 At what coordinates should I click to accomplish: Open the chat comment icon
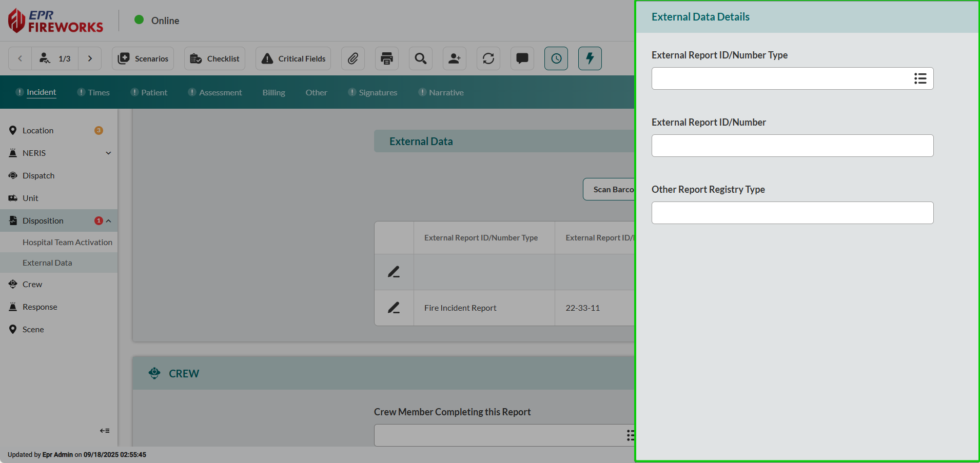pyautogui.click(x=522, y=58)
